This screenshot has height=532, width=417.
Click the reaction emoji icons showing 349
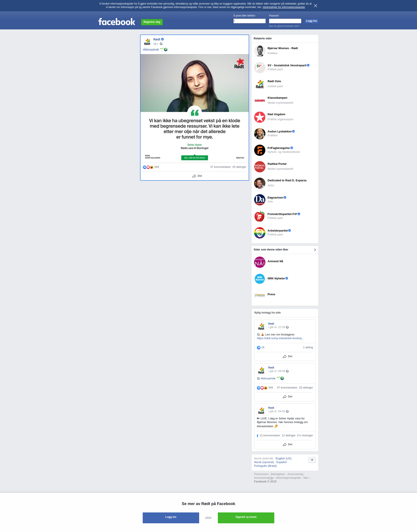[x=148, y=167]
